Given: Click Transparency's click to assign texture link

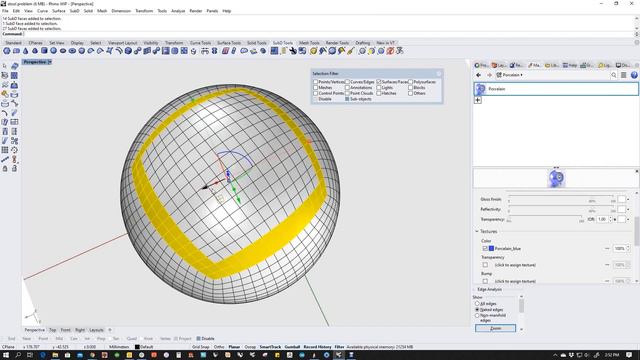Looking at the screenshot, I should (x=515, y=265).
